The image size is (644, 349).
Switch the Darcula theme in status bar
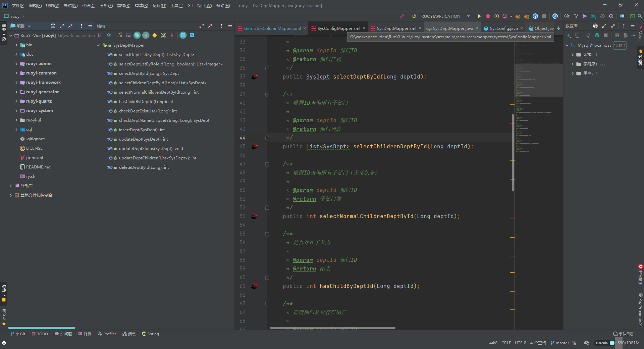pos(603,343)
